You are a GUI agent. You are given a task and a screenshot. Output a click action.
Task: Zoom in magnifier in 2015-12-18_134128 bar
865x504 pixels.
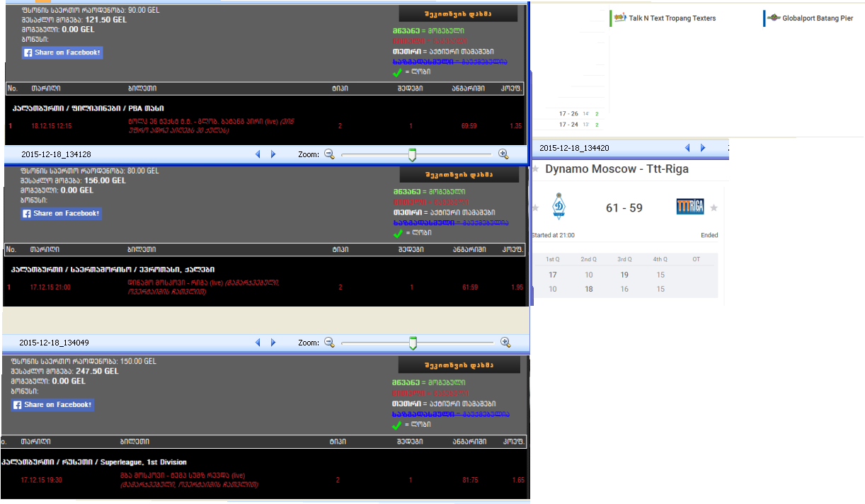tap(503, 154)
